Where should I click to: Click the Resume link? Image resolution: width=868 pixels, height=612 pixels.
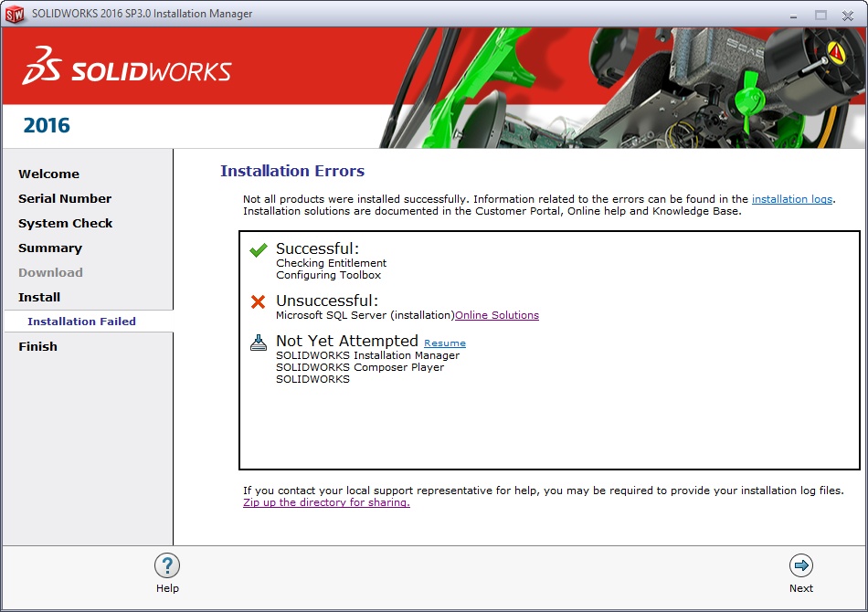coord(445,343)
